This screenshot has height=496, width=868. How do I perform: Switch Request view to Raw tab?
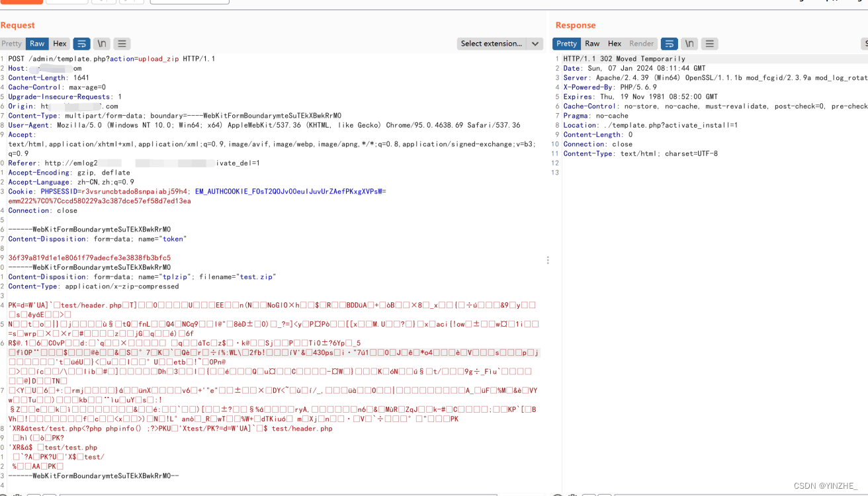tap(37, 44)
